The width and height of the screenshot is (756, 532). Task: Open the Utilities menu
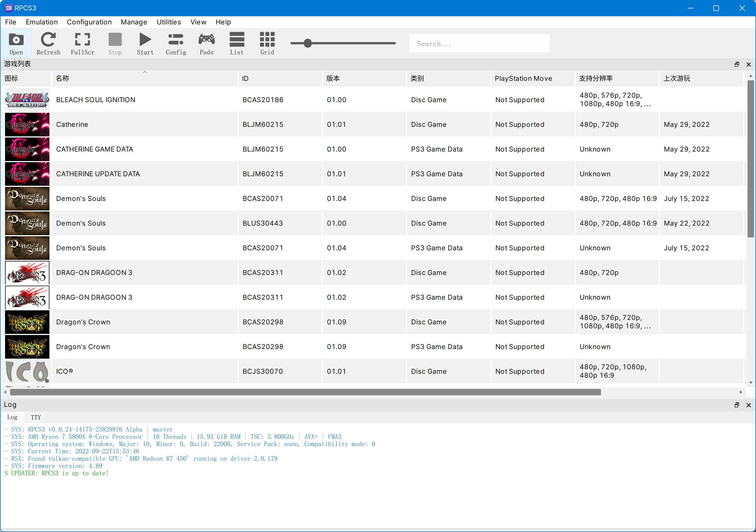point(168,22)
